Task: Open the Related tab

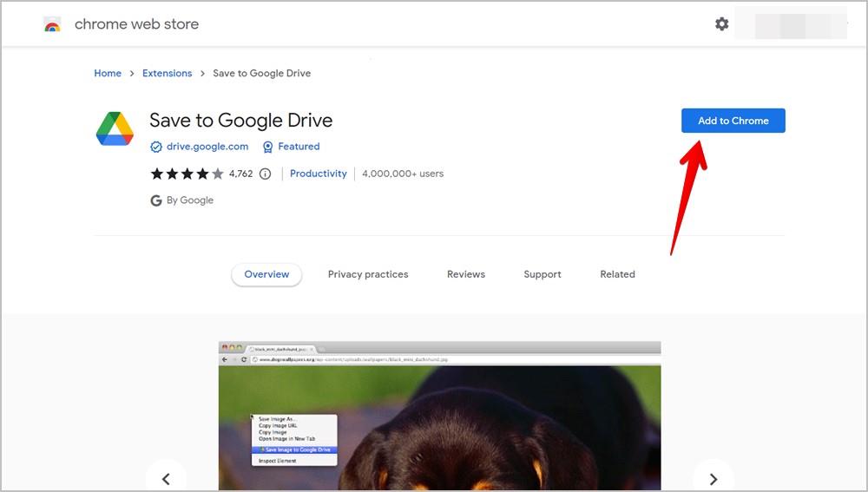Action: [617, 274]
